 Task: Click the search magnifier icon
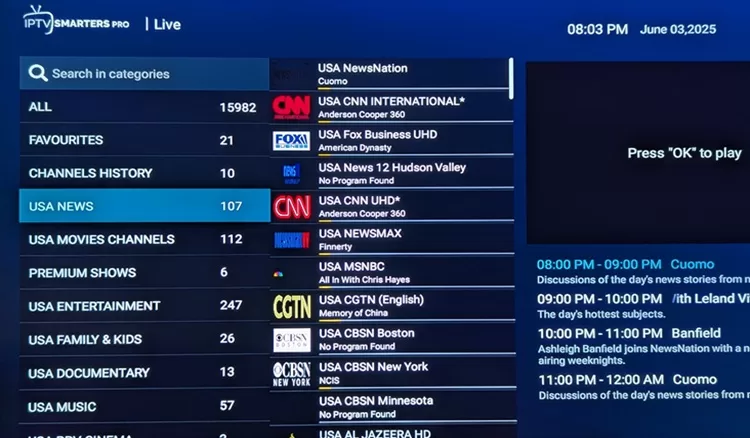[38, 74]
